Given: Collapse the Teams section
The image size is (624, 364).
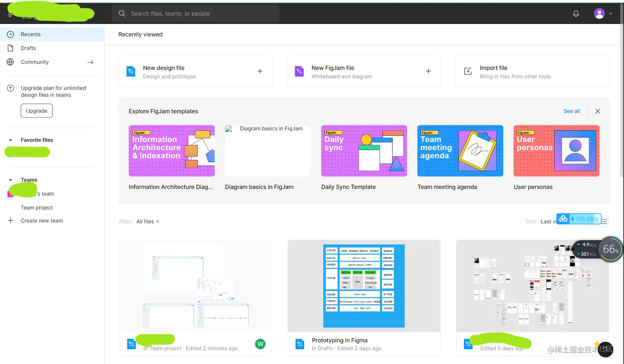Looking at the screenshot, I should 11,180.
